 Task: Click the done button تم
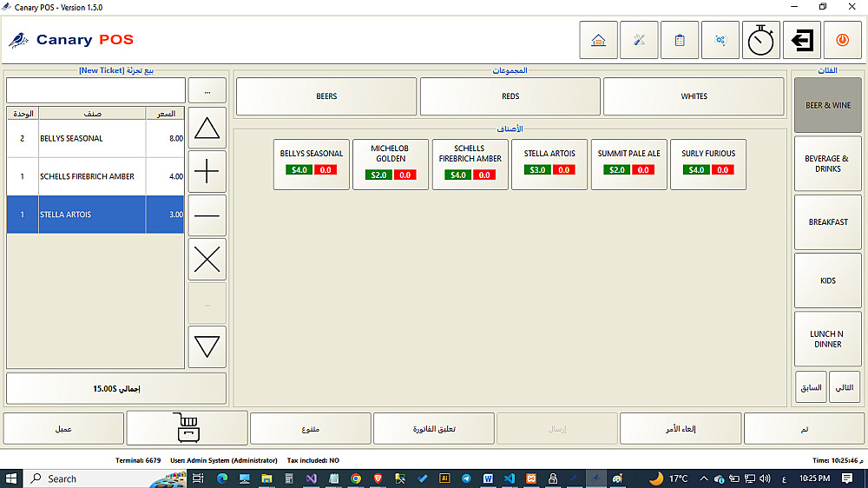pyautogui.click(x=805, y=429)
